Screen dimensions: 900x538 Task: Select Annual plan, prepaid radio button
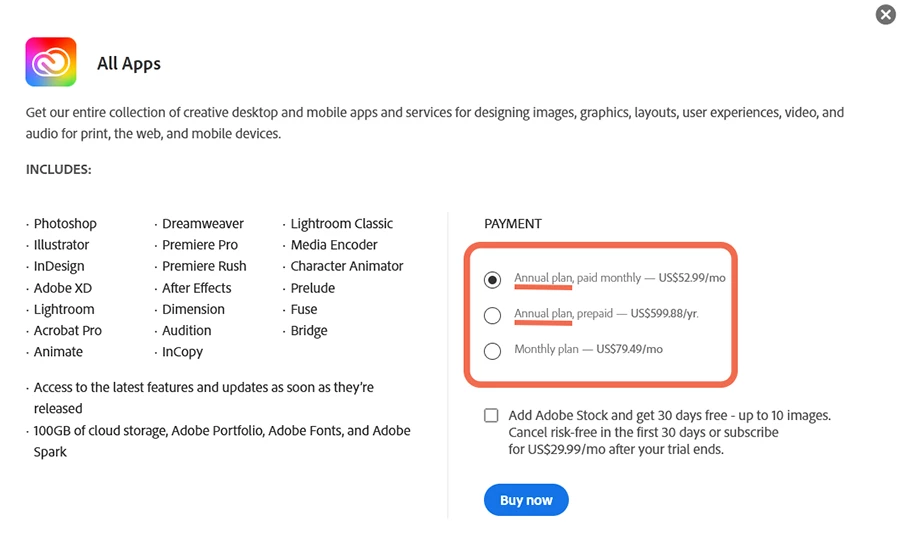(x=492, y=315)
